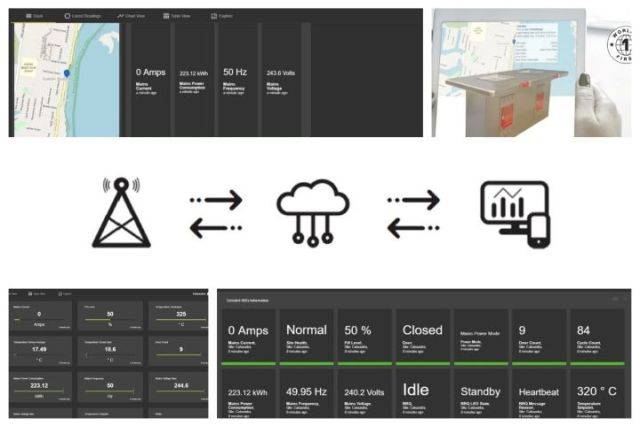This screenshot has height=427, width=640.
Task: Select the 9 Door Count card
Action: tap(539, 336)
